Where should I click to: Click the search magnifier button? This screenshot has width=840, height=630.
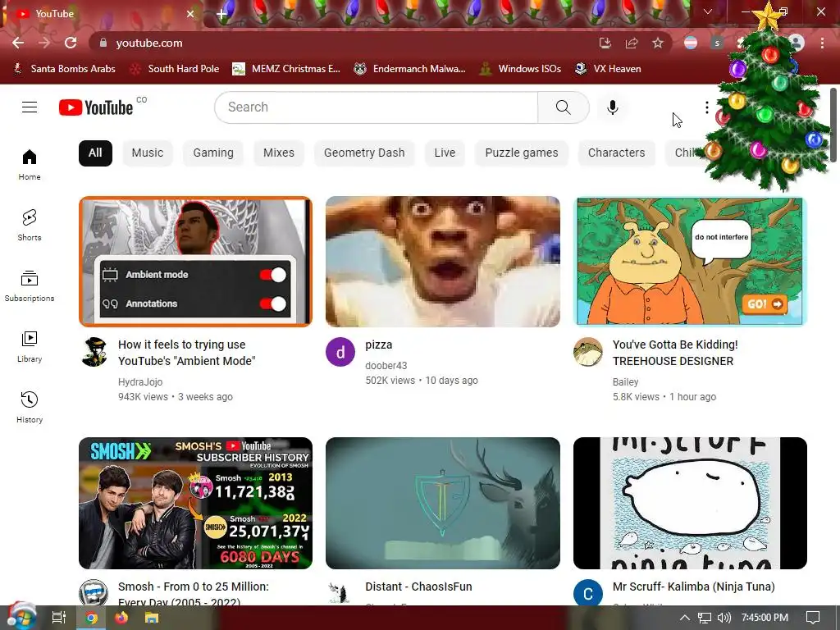click(563, 107)
